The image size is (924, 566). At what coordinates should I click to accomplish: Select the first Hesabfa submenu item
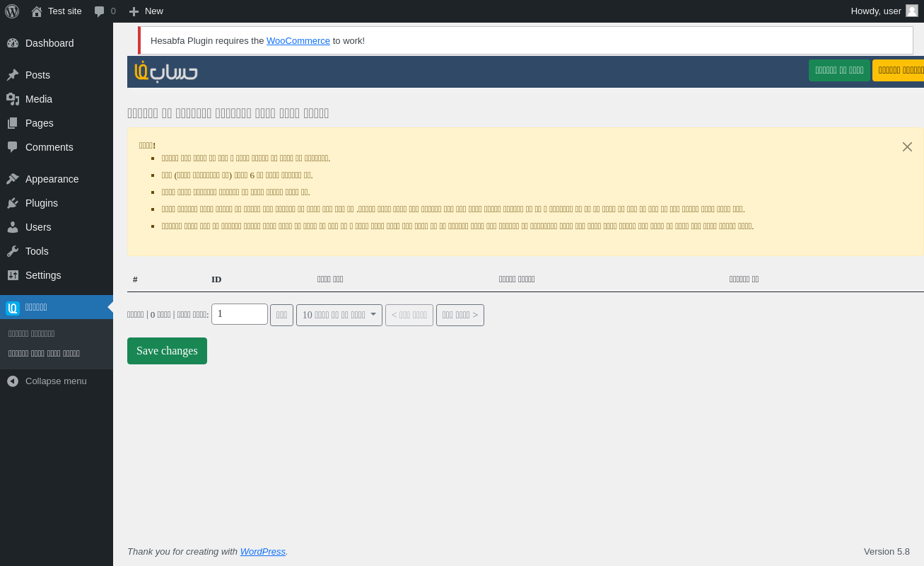(32, 334)
